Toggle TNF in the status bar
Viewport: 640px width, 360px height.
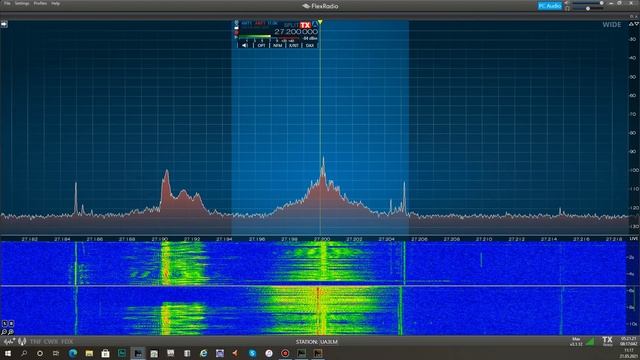(x=35, y=342)
